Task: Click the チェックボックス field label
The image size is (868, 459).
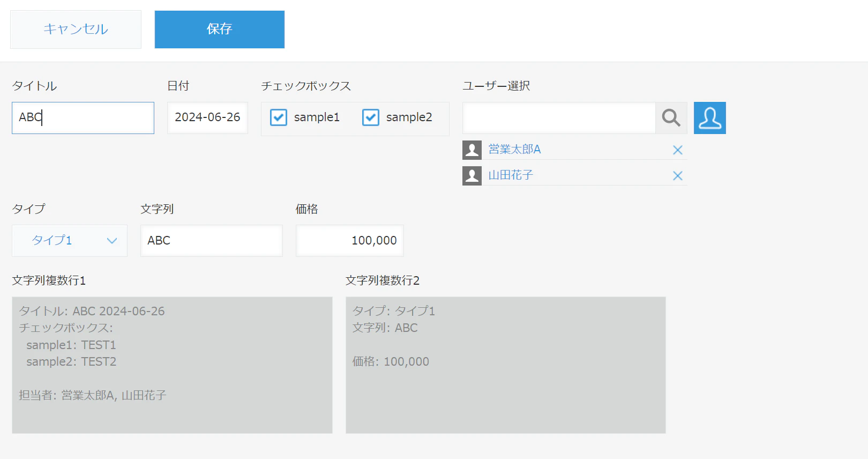Action: click(306, 86)
